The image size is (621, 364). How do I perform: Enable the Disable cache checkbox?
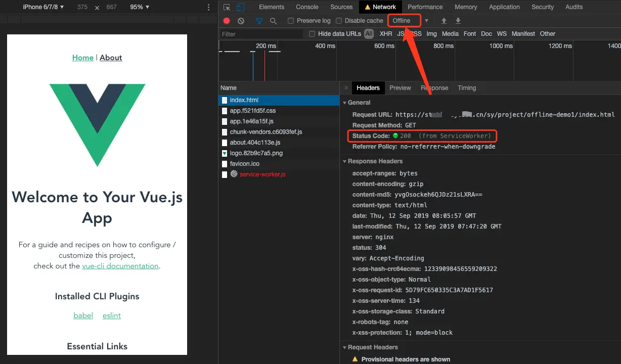339,21
